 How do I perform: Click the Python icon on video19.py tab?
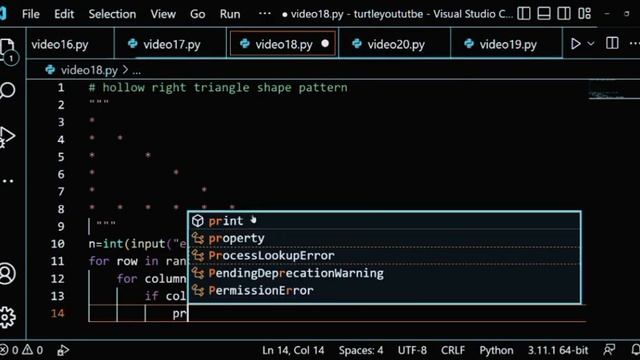[469, 43]
